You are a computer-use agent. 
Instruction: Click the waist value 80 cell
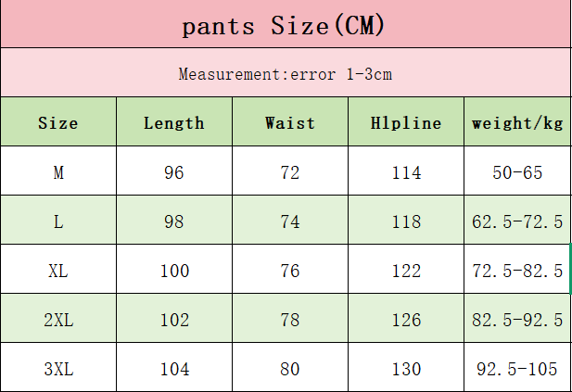pos(290,368)
